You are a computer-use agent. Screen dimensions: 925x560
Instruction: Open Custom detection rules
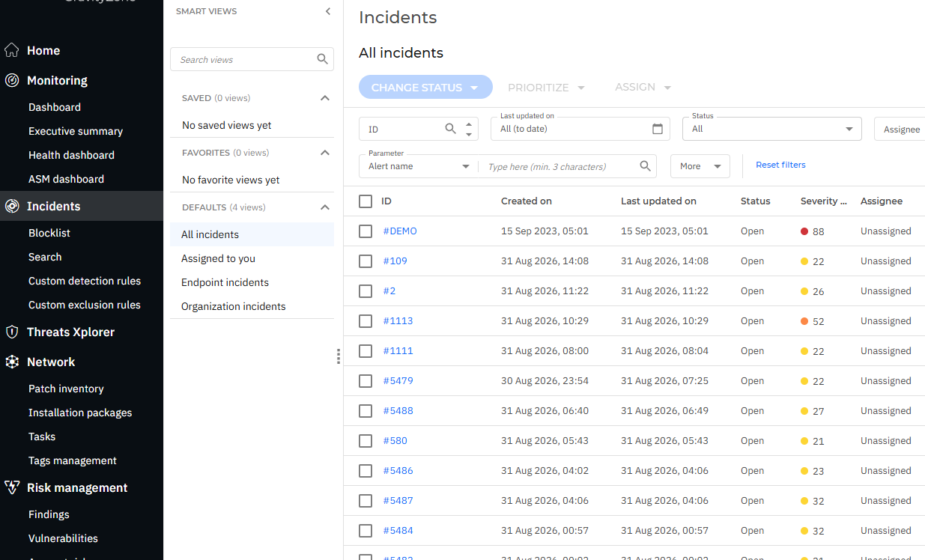pyautogui.click(x=85, y=281)
